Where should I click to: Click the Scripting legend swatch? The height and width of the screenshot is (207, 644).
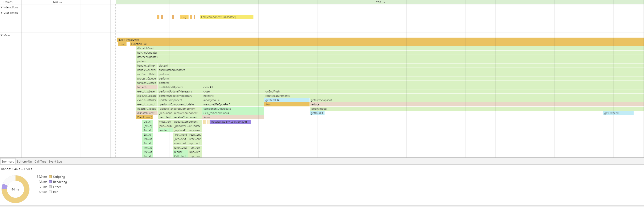(50, 177)
